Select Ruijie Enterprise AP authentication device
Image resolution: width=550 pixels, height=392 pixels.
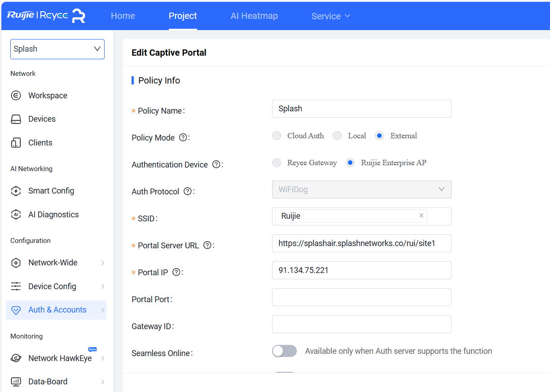tap(350, 163)
